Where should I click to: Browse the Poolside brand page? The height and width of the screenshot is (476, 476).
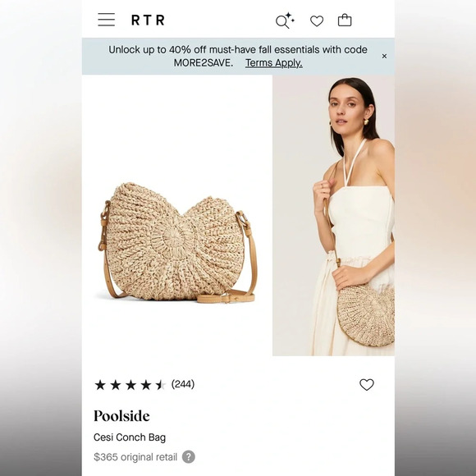click(x=121, y=416)
